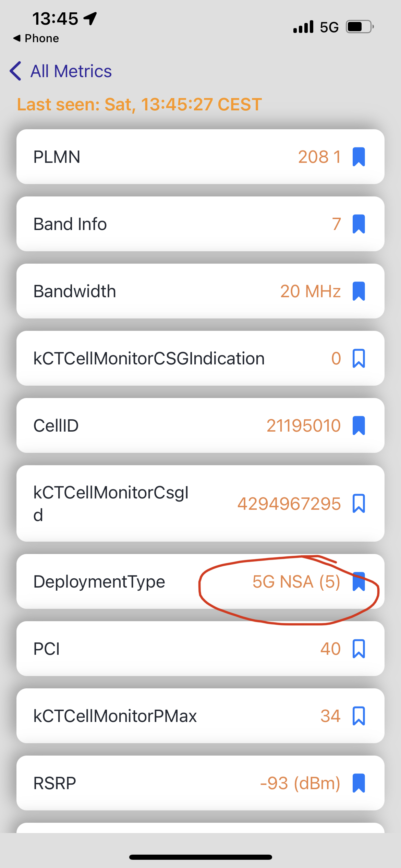Tap the battery status icon

pyautogui.click(x=359, y=27)
